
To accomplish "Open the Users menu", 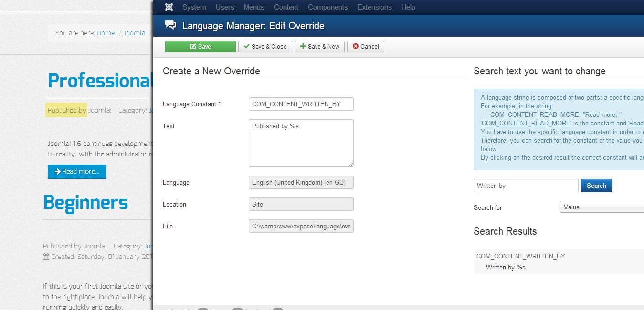I will (x=225, y=7).
